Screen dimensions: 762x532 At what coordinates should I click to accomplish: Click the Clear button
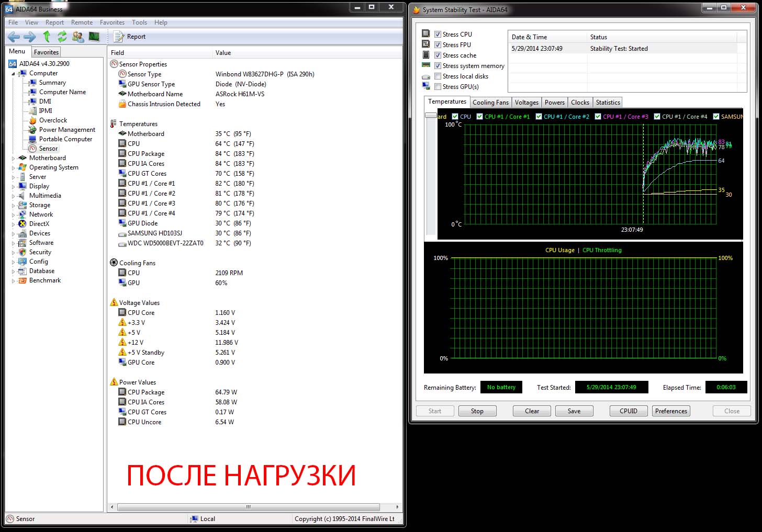click(532, 411)
